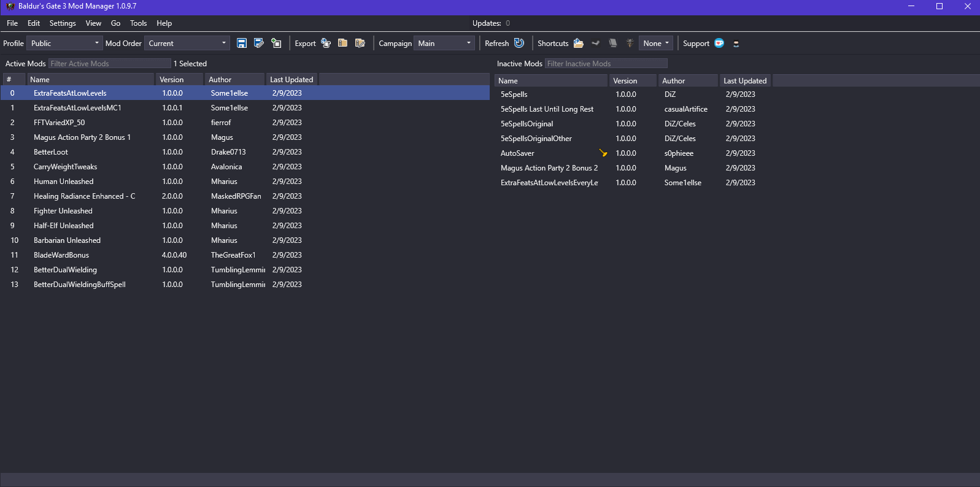
Task: Select the 5eSpellsOriginal inactive mod
Action: (x=737, y=123)
